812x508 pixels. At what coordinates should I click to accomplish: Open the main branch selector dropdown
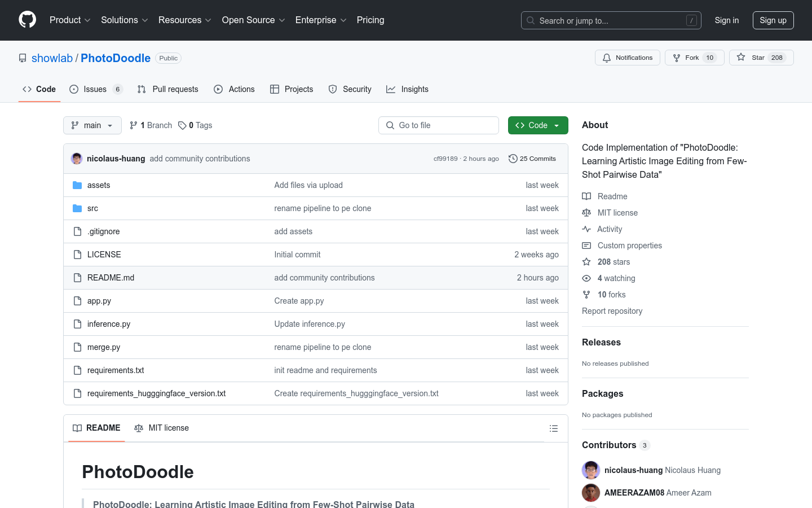pyautogui.click(x=92, y=125)
